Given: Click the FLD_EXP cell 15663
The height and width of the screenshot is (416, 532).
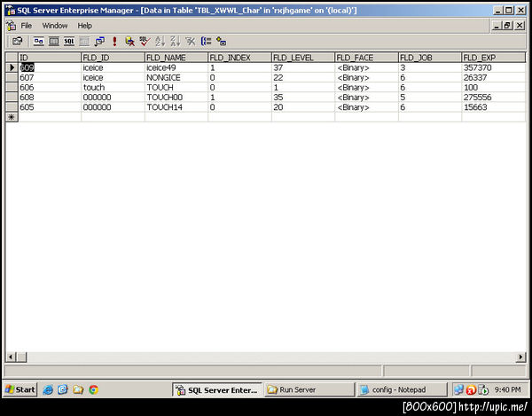Looking at the screenshot, I should (494, 107).
